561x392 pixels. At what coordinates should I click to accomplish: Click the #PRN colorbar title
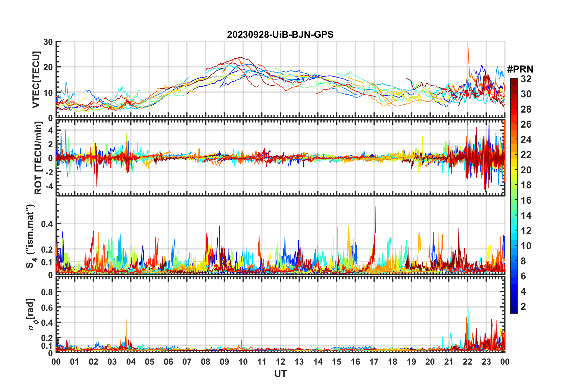pos(520,69)
